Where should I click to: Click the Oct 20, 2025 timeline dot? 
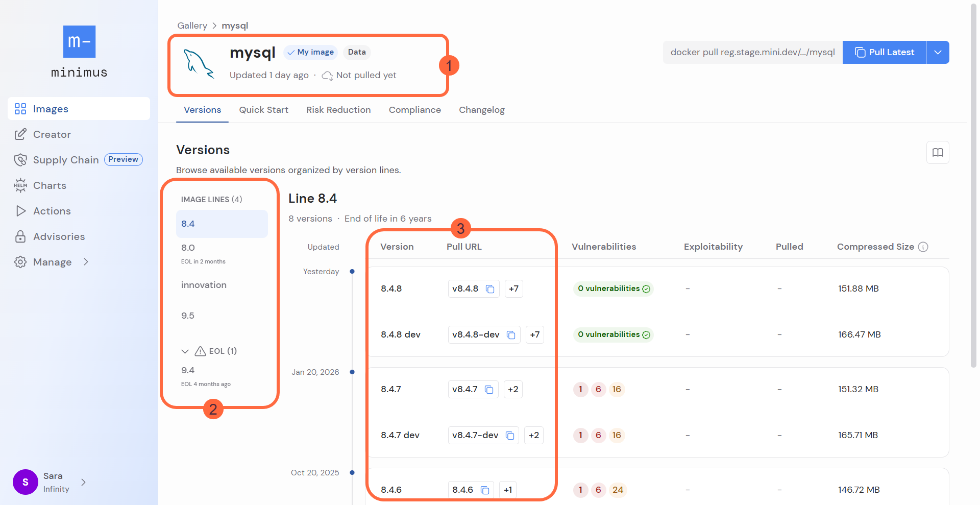click(352, 472)
